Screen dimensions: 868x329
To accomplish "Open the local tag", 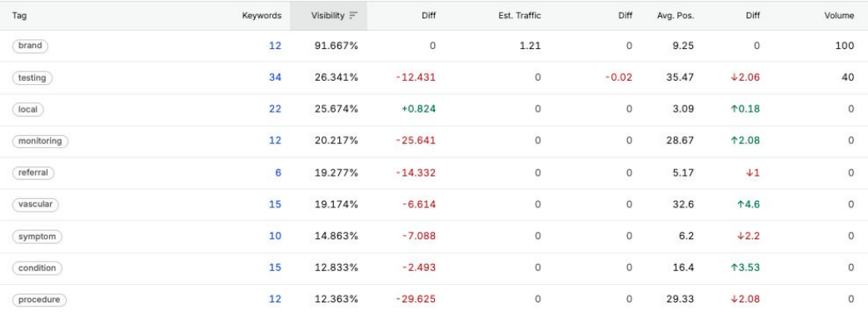I will click(27, 110).
